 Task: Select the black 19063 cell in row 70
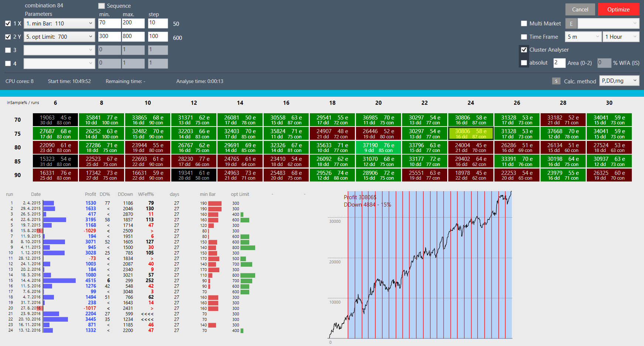(55, 120)
